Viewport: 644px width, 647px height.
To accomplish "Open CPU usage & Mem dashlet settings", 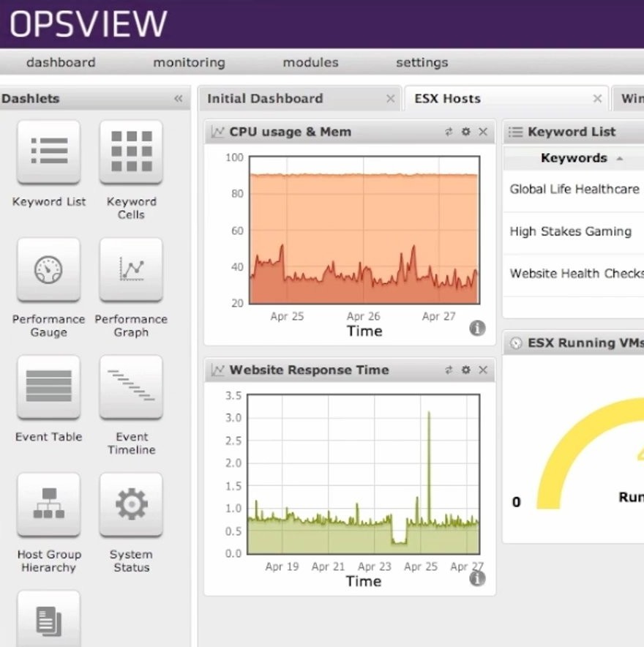I will point(465,132).
